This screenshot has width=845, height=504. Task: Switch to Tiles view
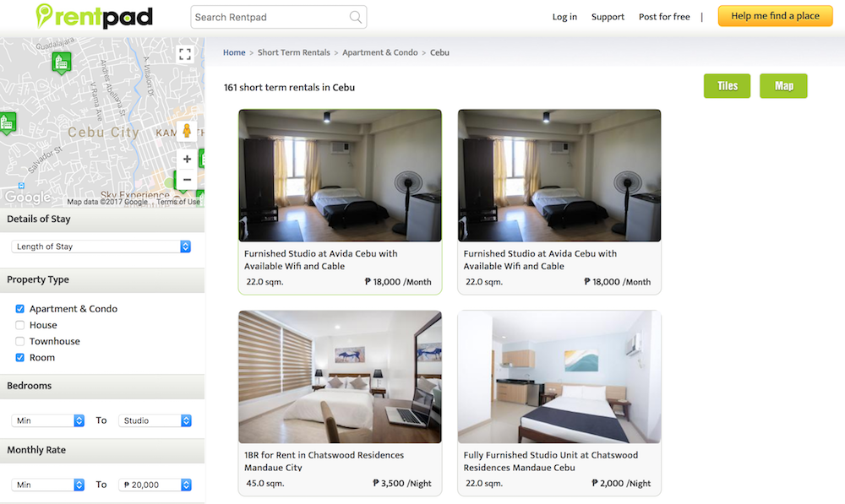click(x=727, y=86)
